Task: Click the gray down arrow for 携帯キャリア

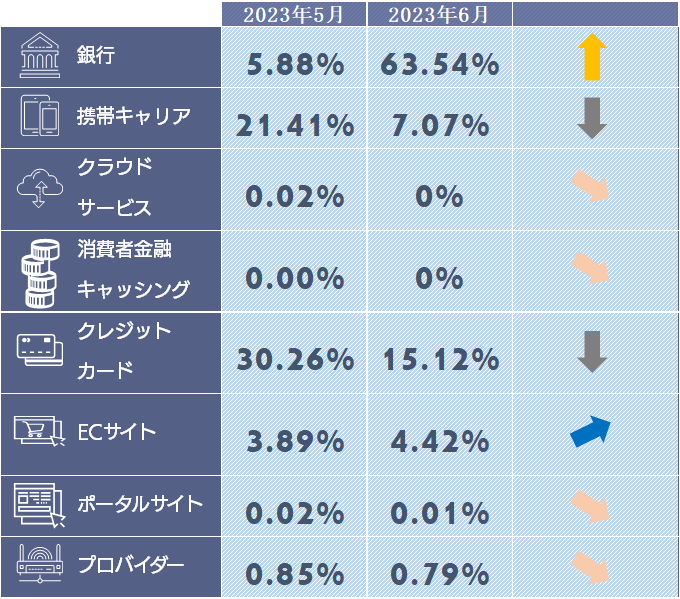Action: (x=593, y=118)
